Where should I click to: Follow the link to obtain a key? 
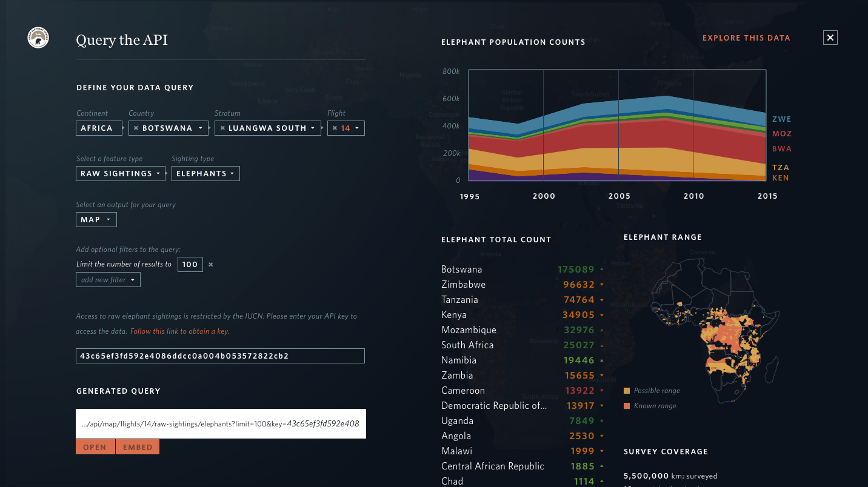(x=179, y=331)
